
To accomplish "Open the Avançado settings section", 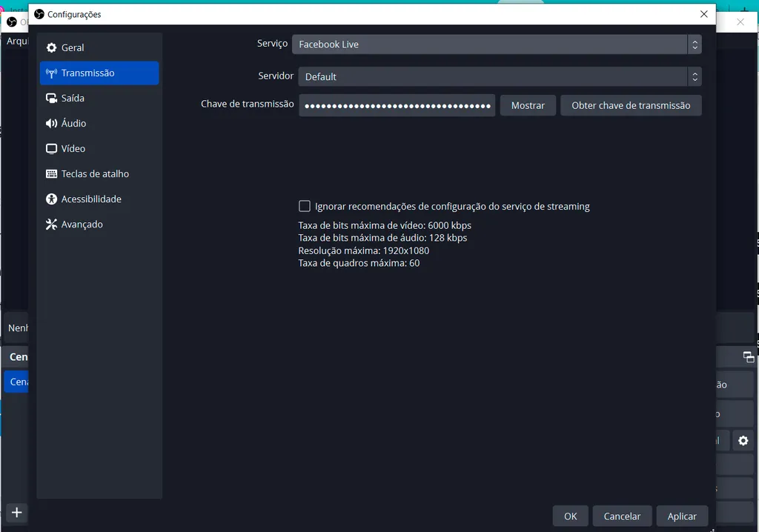I will pyautogui.click(x=99, y=224).
